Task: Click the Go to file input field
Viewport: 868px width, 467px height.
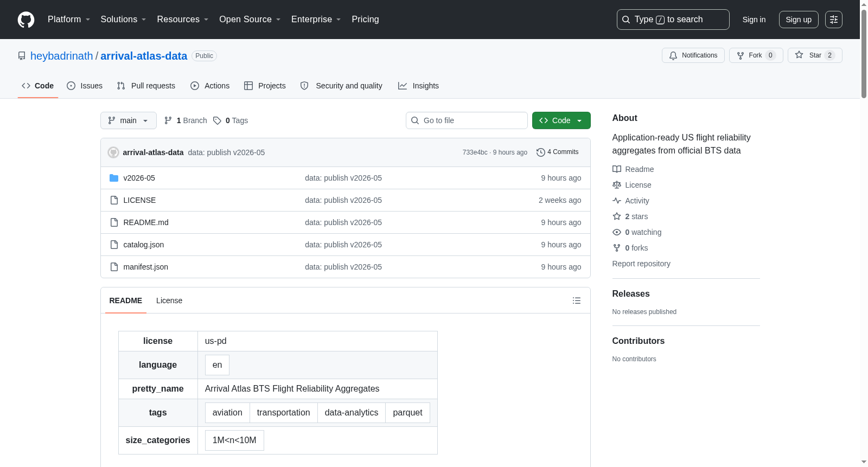Action: point(467,120)
